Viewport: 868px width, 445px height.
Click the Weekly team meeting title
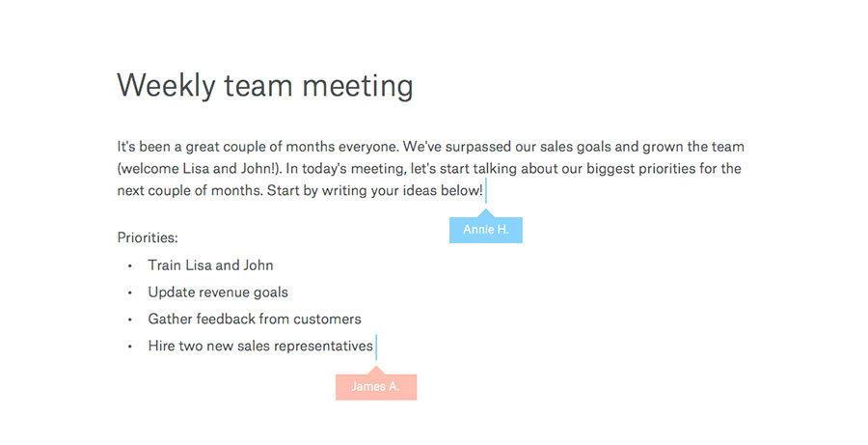click(x=265, y=87)
